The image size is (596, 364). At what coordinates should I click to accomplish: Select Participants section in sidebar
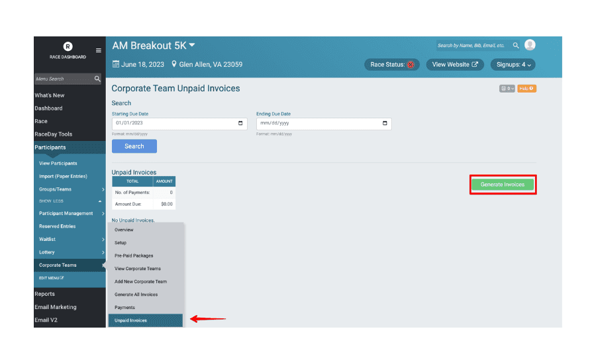tap(70, 148)
